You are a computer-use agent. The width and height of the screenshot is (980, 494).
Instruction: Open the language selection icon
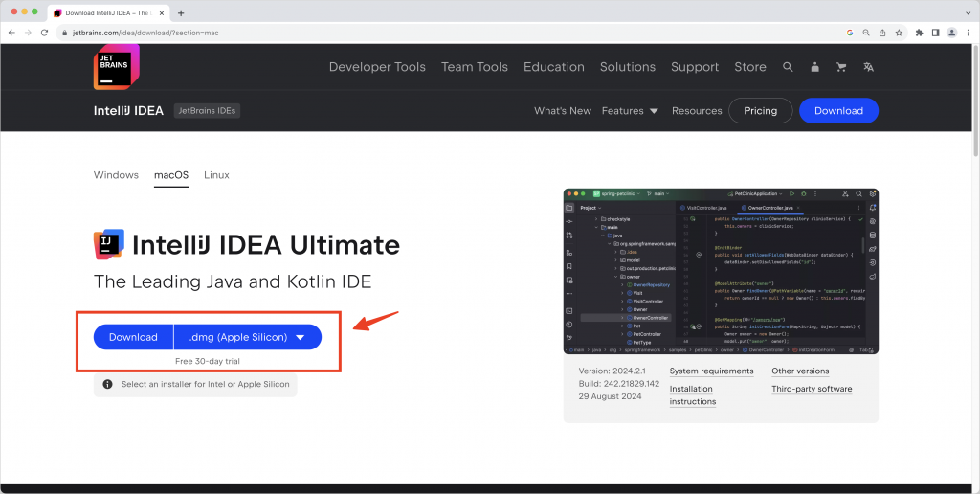[868, 67]
